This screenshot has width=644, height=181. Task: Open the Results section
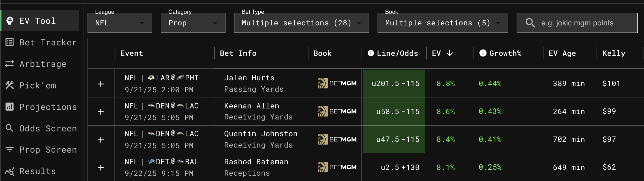pyautogui.click(x=10, y=171)
